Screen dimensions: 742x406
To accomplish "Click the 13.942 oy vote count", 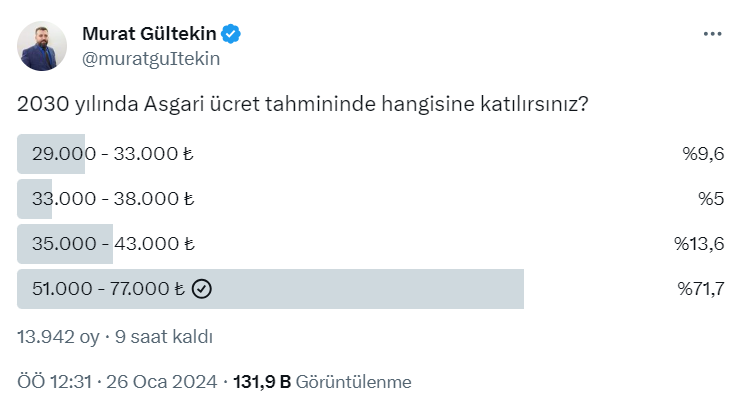I will coord(58,337).
